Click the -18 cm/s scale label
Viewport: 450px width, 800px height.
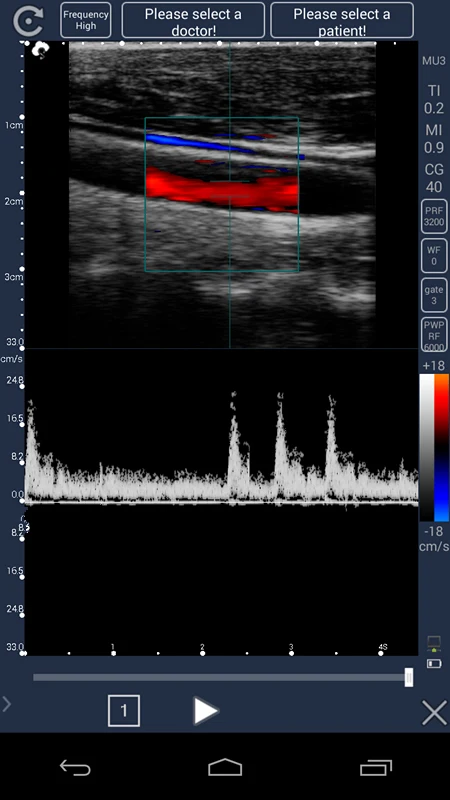pyautogui.click(x=434, y=539)
